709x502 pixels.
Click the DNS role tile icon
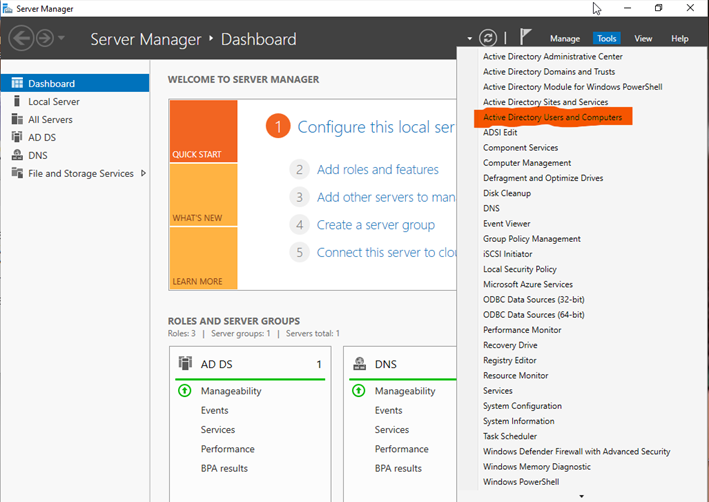click(x=359, y=363)
